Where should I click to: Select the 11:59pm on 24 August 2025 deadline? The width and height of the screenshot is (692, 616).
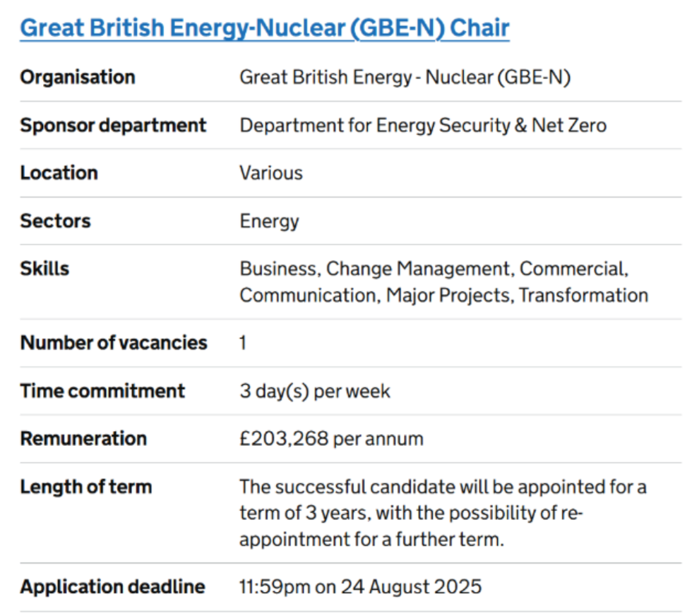point(361,586)
